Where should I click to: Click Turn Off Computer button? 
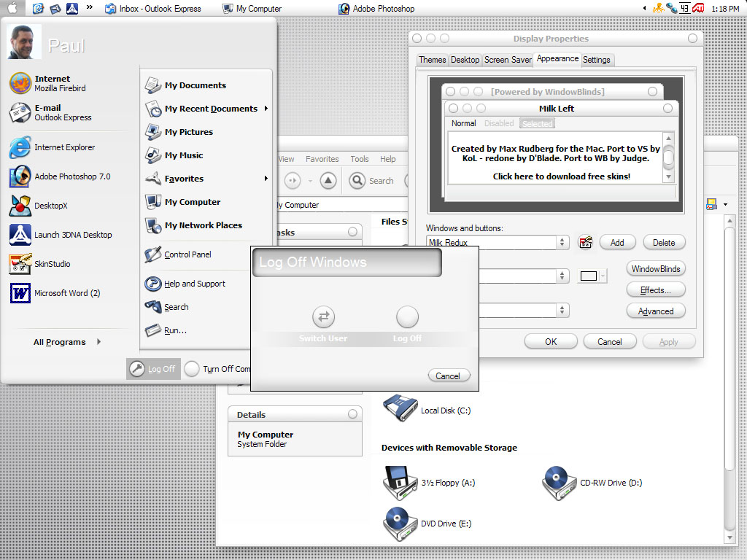(x=217, y=368)
